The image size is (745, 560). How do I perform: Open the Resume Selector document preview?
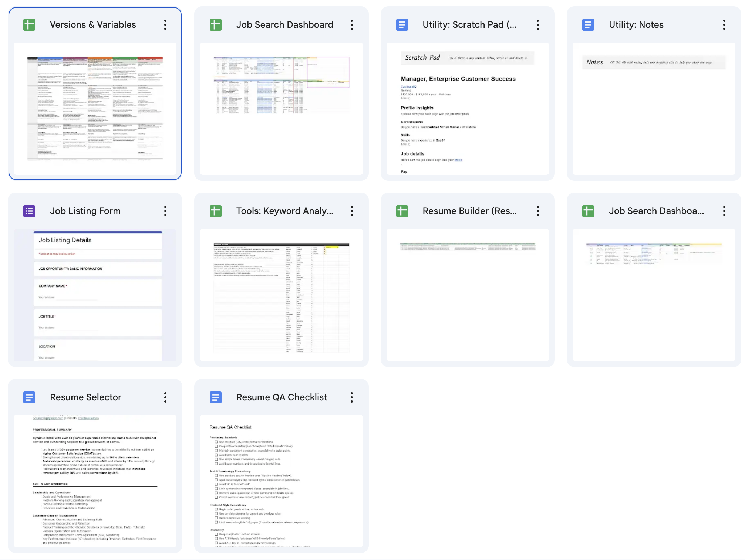coord(95,481)
